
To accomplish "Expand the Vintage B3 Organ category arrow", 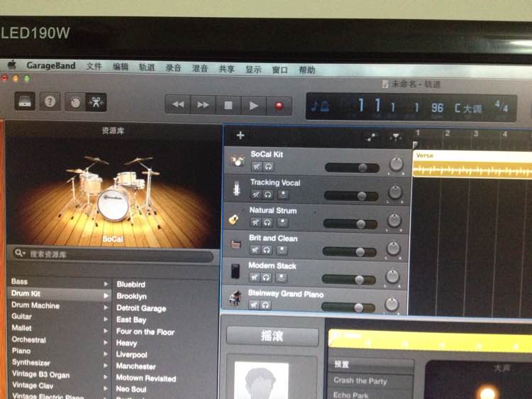I will click(x=106, y=377).
